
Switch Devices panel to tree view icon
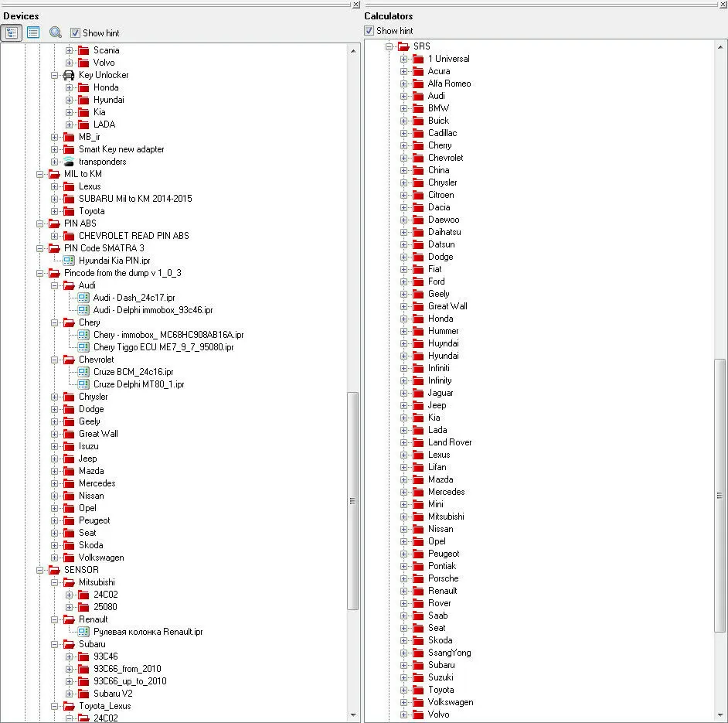[11, 33]
